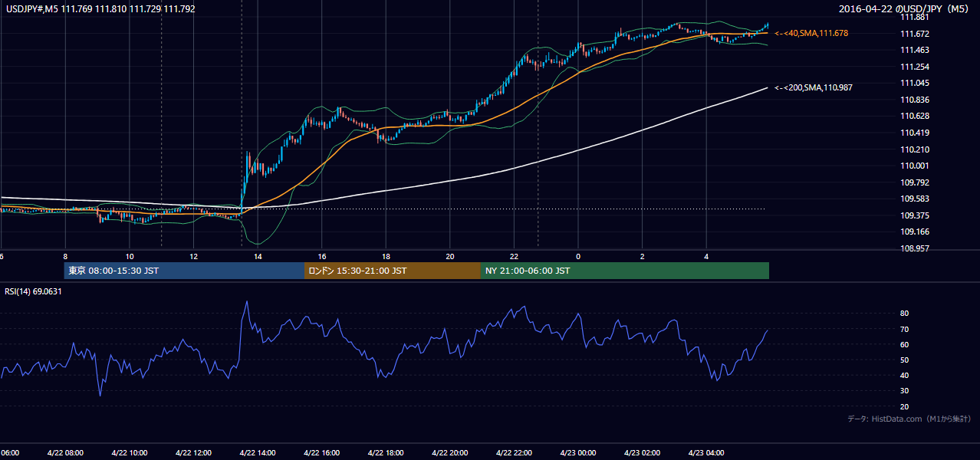Click the 4/22 14:00 time axis label

click(x=257, y=452)
